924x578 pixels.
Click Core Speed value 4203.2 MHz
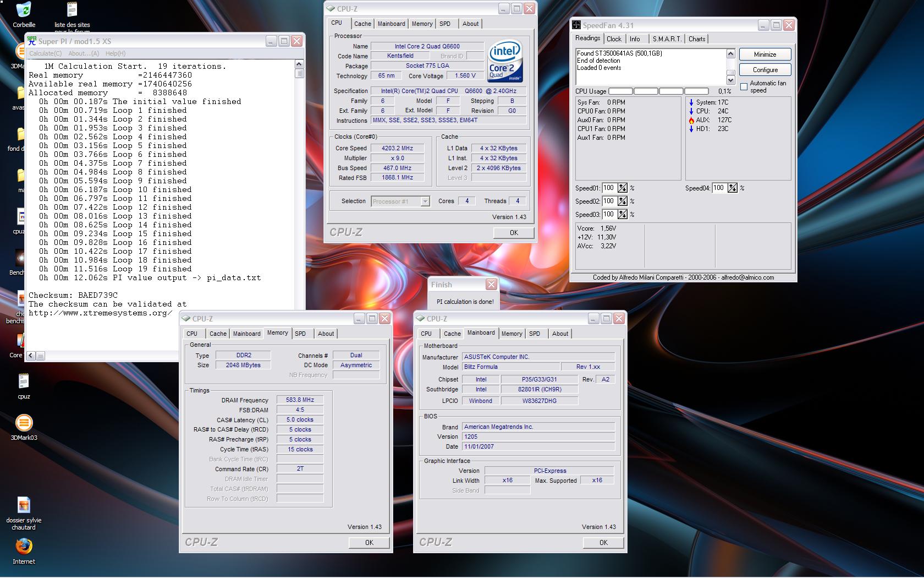(x=398, y=149)
